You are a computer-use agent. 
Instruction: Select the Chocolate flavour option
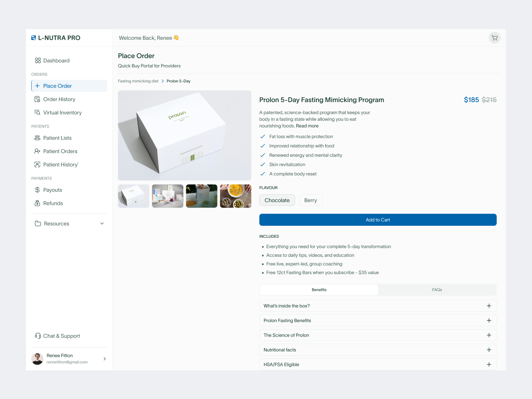[x=277, y=200]
